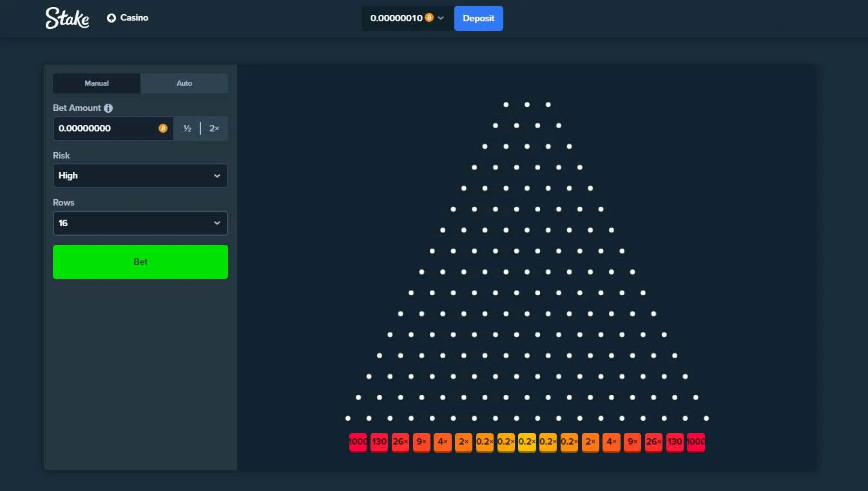Open the Rows dropdown set to 16
This screenshot has height=491, width=868.
point(140,223)
